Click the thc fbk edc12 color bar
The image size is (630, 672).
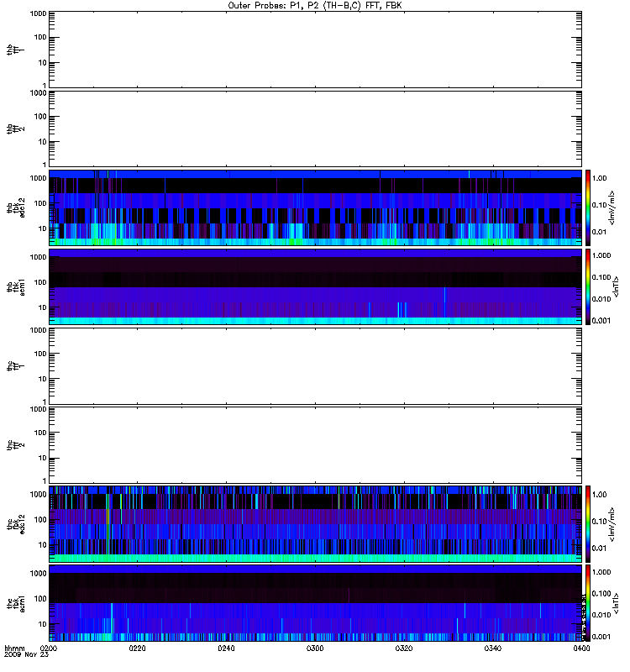click(x=588, y=523)
